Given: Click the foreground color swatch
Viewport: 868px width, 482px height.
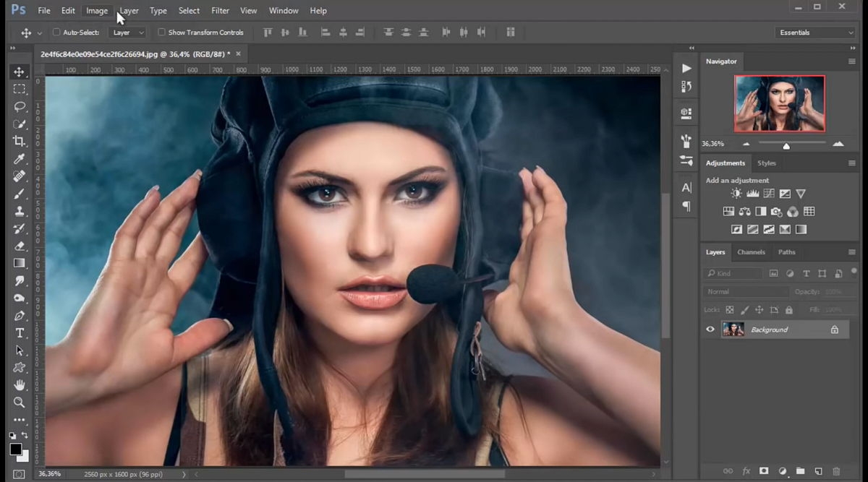Looking at the screenshot, I should 16,449.
